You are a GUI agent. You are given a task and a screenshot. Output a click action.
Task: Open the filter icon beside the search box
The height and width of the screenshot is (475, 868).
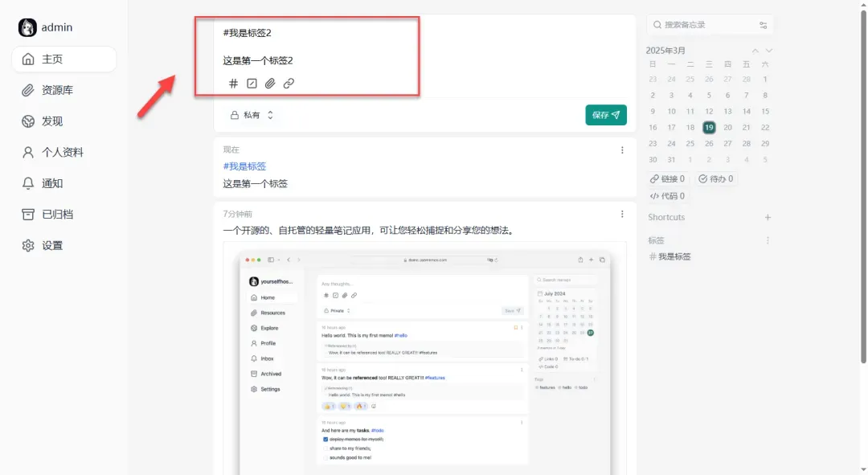pos(763,25)
